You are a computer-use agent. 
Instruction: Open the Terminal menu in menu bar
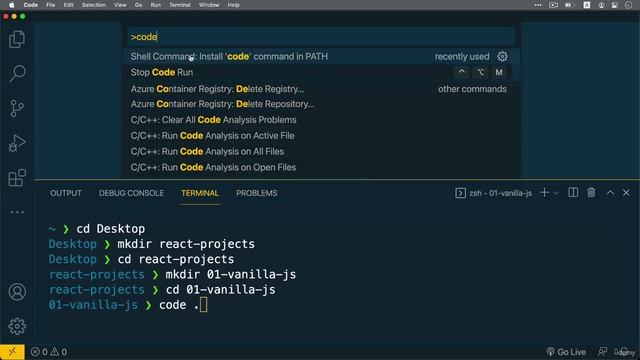click(x=180, y=5)
